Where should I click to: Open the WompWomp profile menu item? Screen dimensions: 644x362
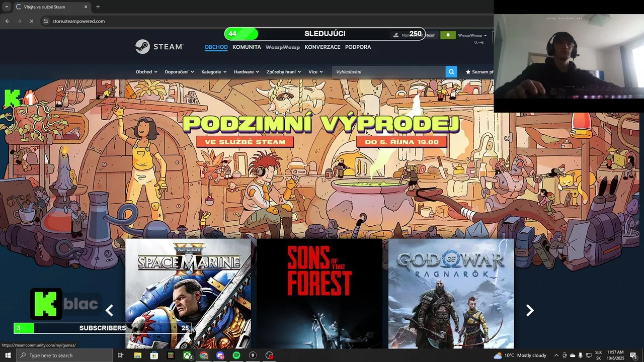pyautogui.click(x=283, y=47)
